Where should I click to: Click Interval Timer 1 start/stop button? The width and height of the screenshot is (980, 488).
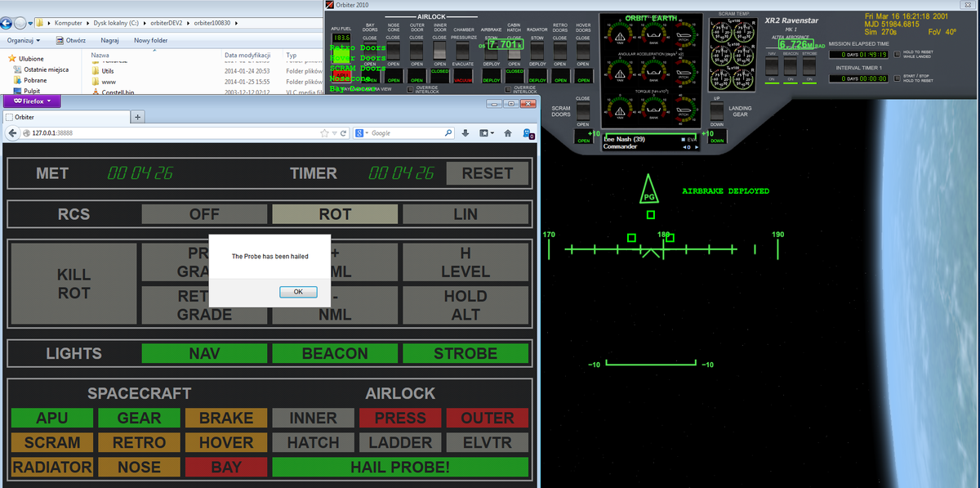[x=896, y=78]
